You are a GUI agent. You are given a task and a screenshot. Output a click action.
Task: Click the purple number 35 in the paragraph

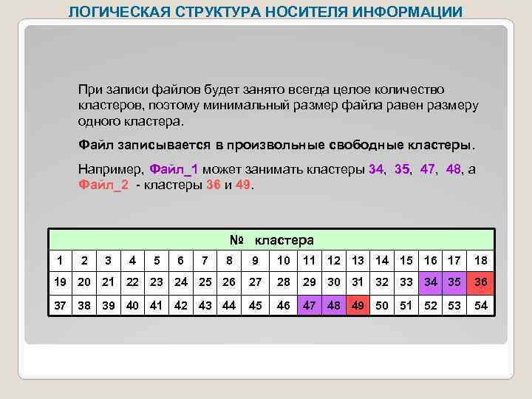(402, 169)
